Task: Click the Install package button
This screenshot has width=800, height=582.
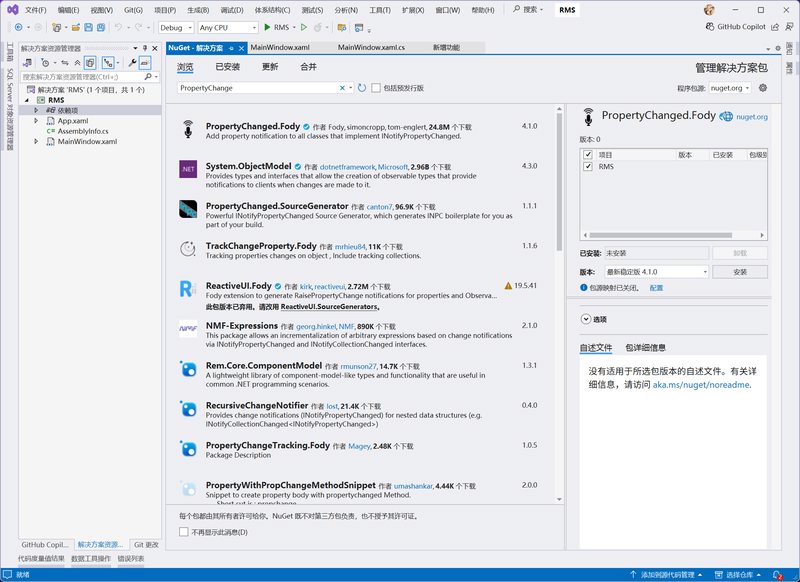Action: (739, 272)
